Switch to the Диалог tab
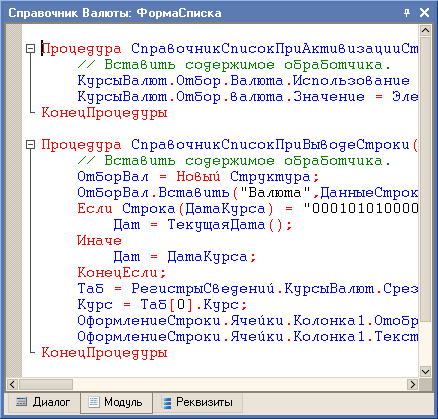 (43, 402)
